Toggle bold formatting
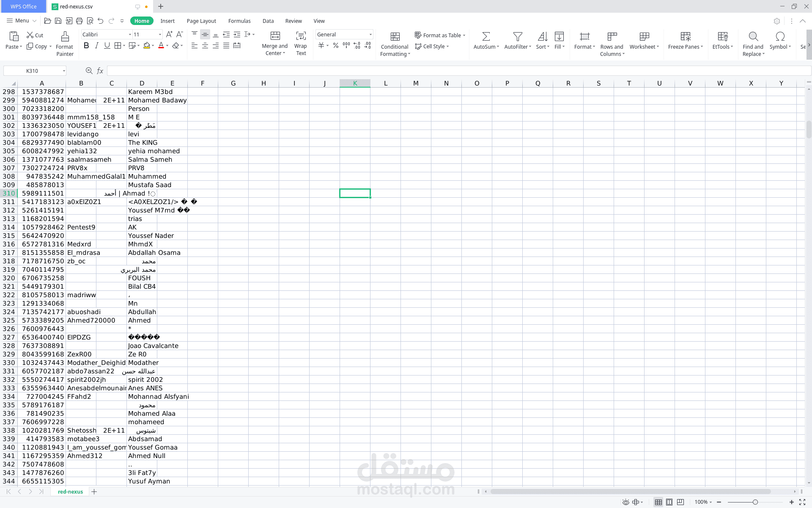This screenshot has width=812, height=508. (86, 46)
